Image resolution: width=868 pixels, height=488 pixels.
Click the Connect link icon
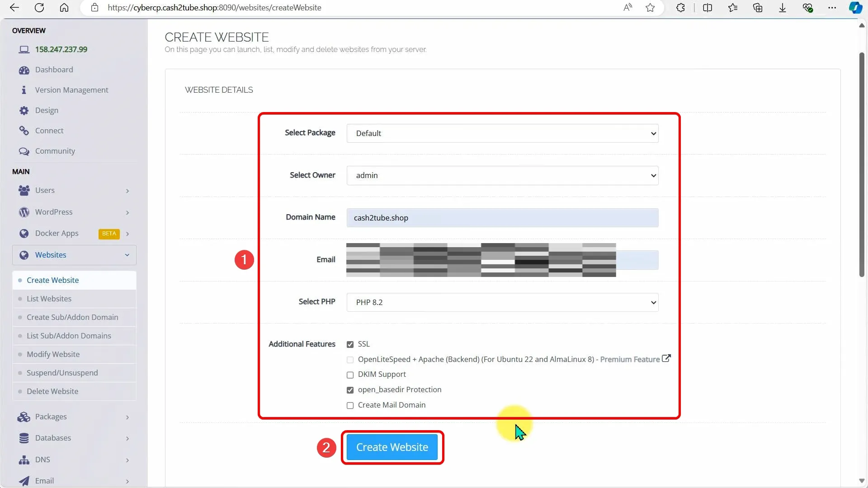coord(24,131)
